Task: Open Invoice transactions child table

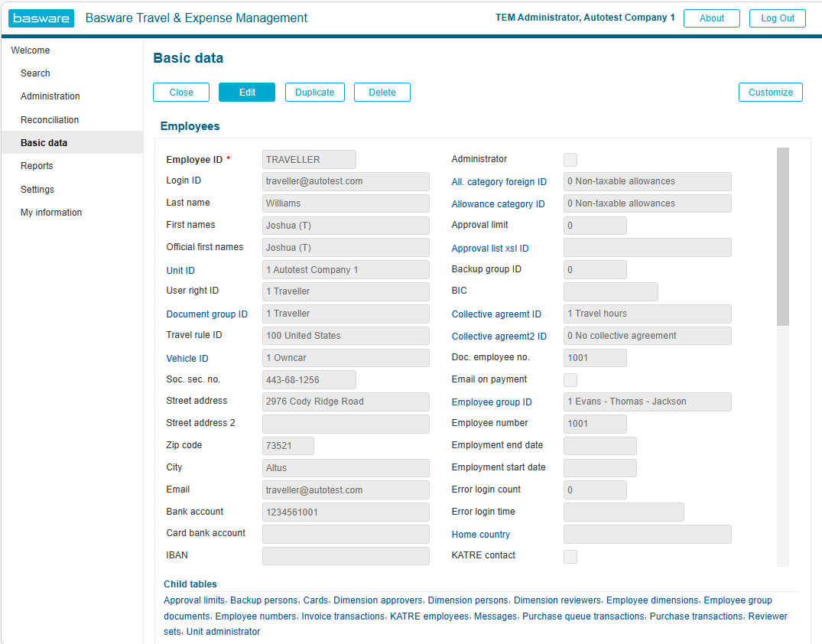Action: coord(343,616)
